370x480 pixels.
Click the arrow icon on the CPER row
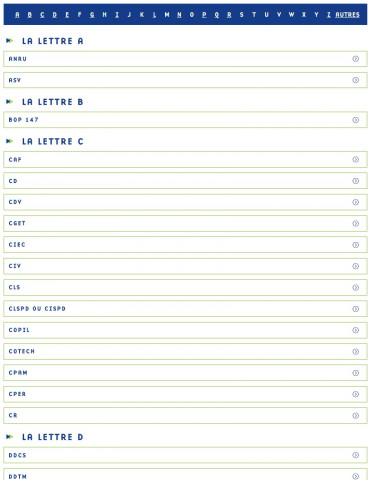pos(355,394)
